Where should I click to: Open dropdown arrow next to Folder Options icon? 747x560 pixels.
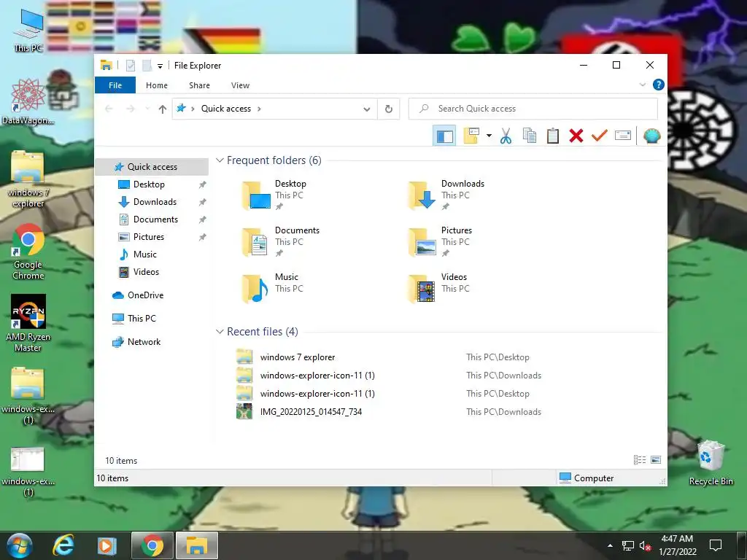click(x=489, y=136)
